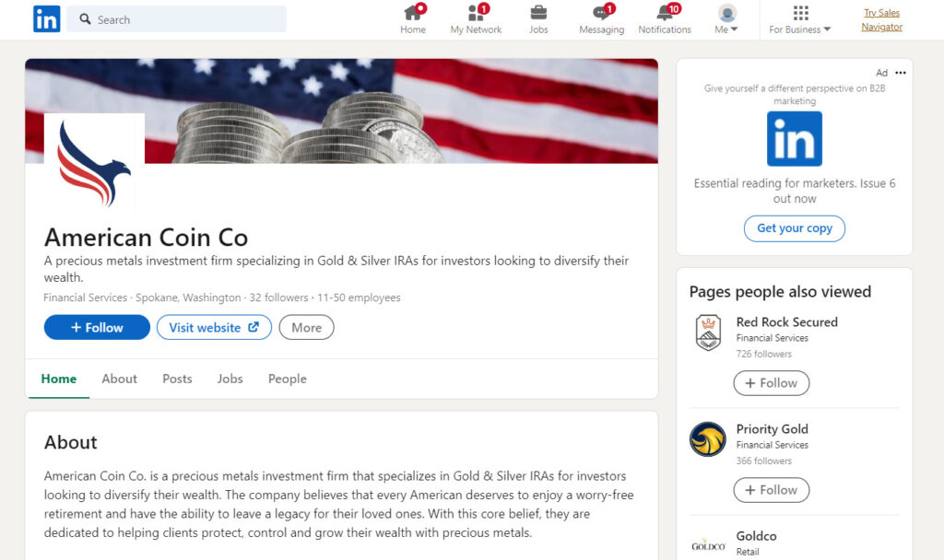Screen dimensions: 944x560
Task: Switch to the Posts tab
Action: click(177, 379)
